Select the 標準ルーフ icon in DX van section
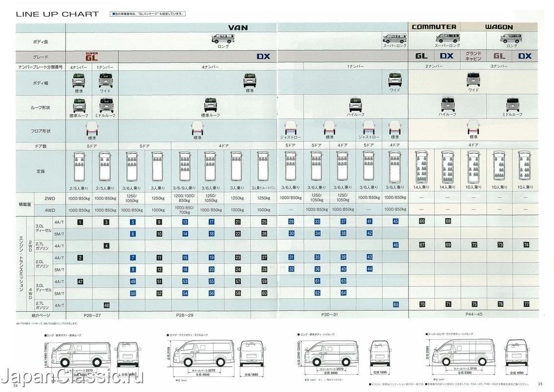 tap(210, 105)
